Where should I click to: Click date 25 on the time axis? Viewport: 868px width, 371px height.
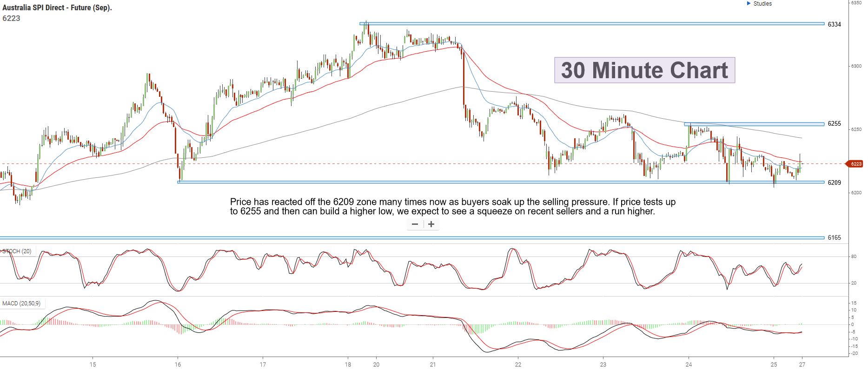pos(774,364)
